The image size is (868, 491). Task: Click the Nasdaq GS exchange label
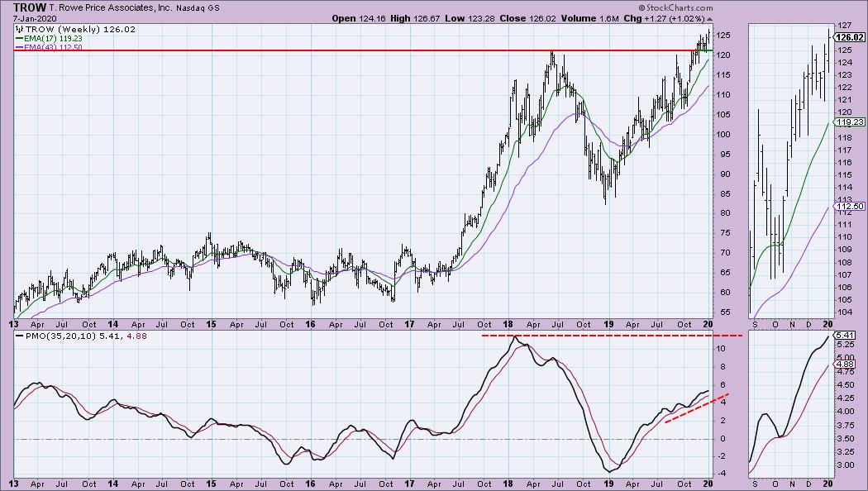pos(198,8)
